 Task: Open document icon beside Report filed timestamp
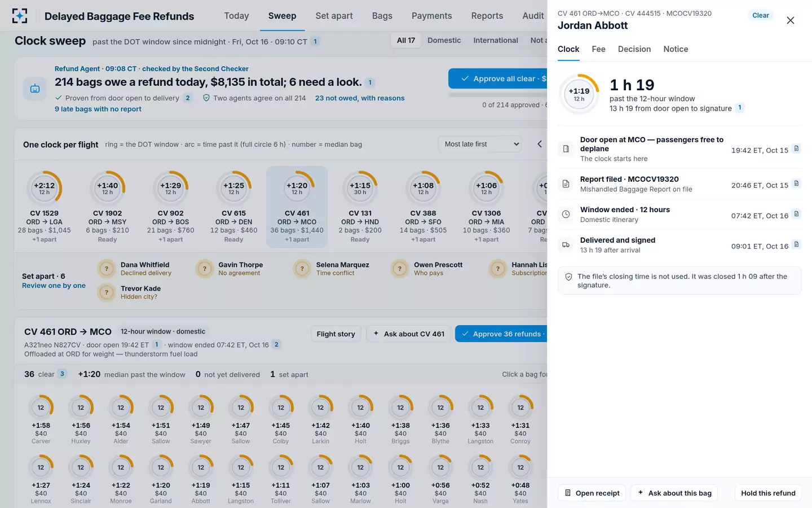click(796, 183)
